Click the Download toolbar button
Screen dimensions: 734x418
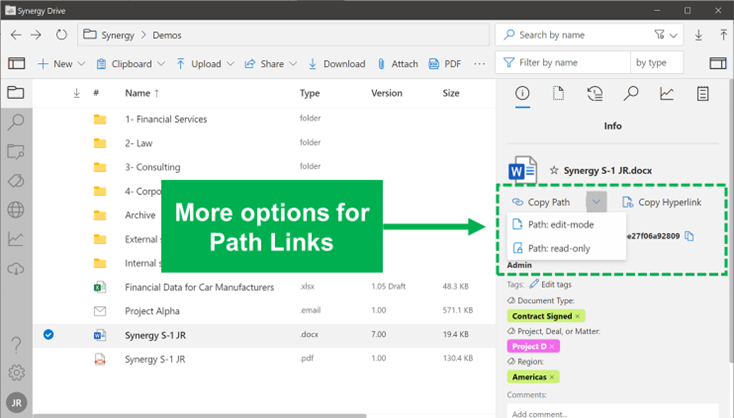click(x=337, y=64)
